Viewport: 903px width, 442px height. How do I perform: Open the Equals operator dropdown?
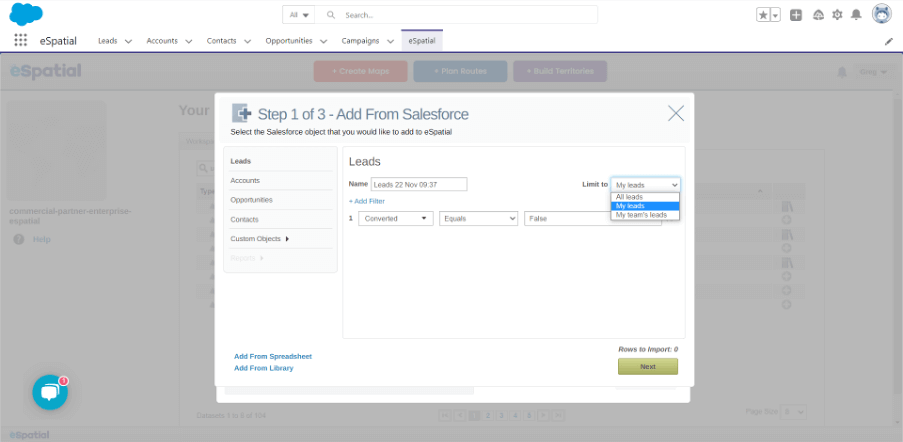[x=479, y=219]
